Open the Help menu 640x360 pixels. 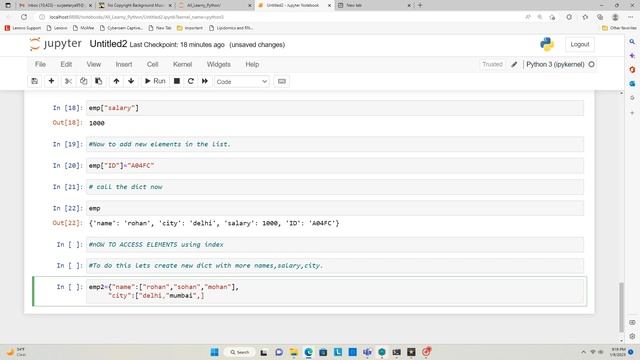point(252,64)
